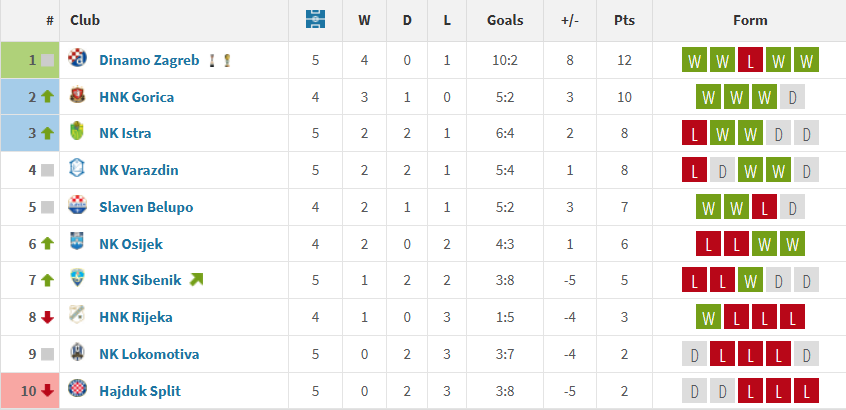
Task: Click the green promoted arrow next to HNK Sibenik
Action: [x=196, y=279]
